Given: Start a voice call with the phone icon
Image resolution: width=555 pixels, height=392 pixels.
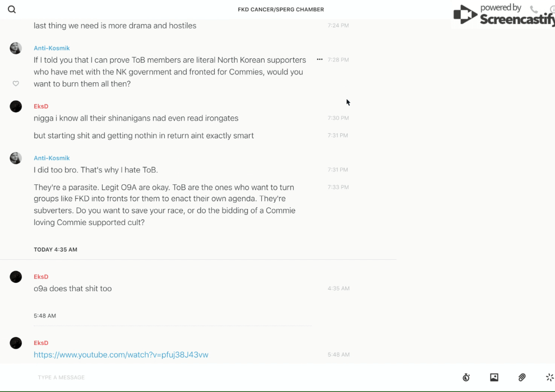Looking at the screenshot, I should pyautogui.click(x=534, y=10).
